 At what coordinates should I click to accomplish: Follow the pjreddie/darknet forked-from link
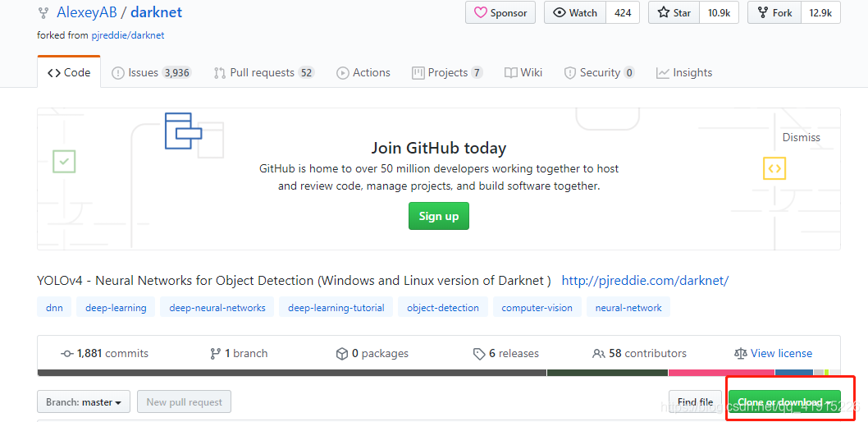[130, 34]
